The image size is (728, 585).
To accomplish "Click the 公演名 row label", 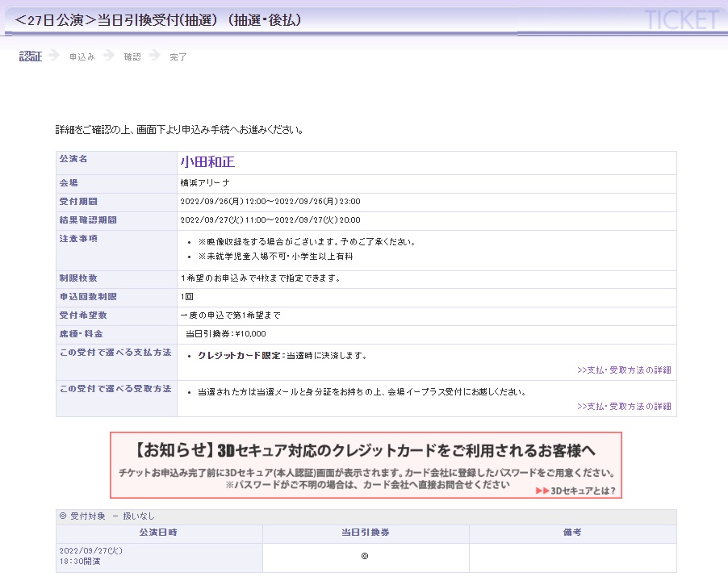I will (73, 159).
